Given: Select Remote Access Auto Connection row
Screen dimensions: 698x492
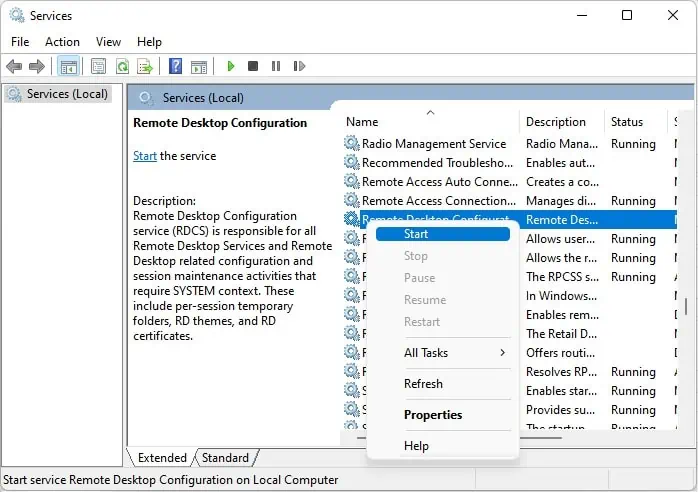Looking at the screenshot, I should [x=510, y=182].
